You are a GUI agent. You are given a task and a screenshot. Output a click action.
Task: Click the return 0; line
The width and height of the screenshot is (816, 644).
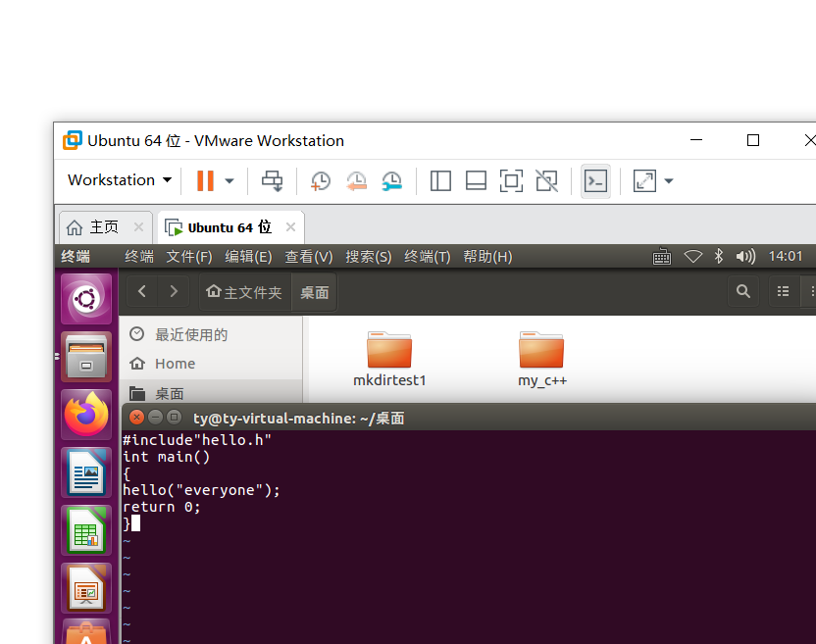click(161, 507)
